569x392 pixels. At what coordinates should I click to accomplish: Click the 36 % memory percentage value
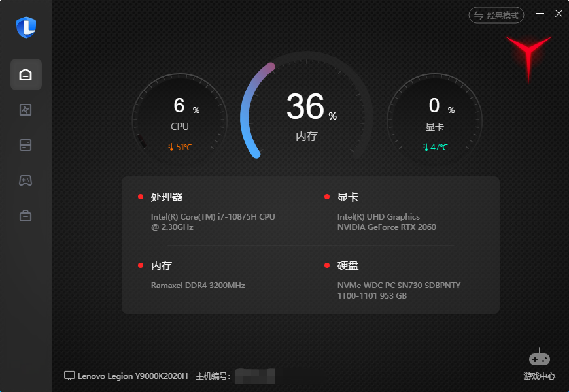coord(311,106)
